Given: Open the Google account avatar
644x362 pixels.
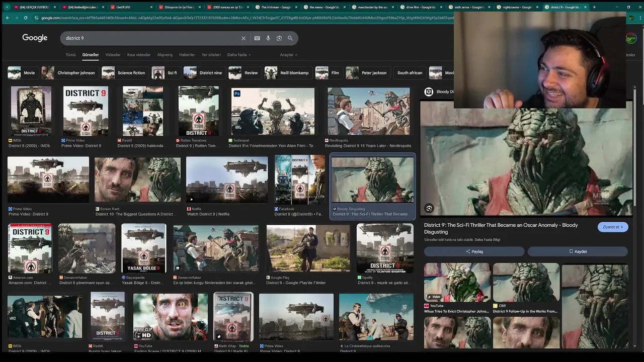Looking at the screenshot, I should [x=631, y=38].
